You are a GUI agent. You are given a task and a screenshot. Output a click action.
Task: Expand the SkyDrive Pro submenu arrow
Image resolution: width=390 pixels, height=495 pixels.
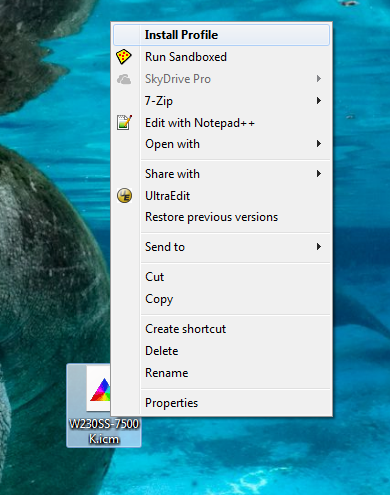[319, 79]
